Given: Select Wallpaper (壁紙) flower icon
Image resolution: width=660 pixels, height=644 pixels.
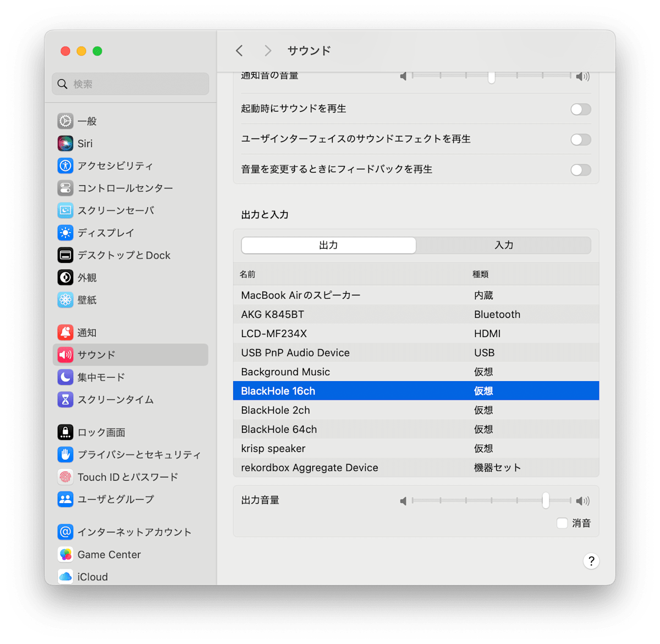Looking at the screenshot, I should point(65,300).
